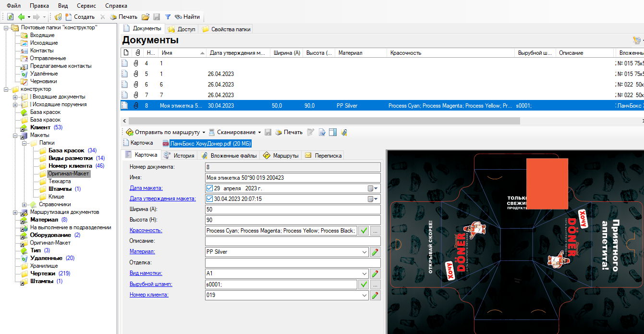Switch to the Маршруты tab
This screenshot has height=334, width=644.
(x=280, y=156)
